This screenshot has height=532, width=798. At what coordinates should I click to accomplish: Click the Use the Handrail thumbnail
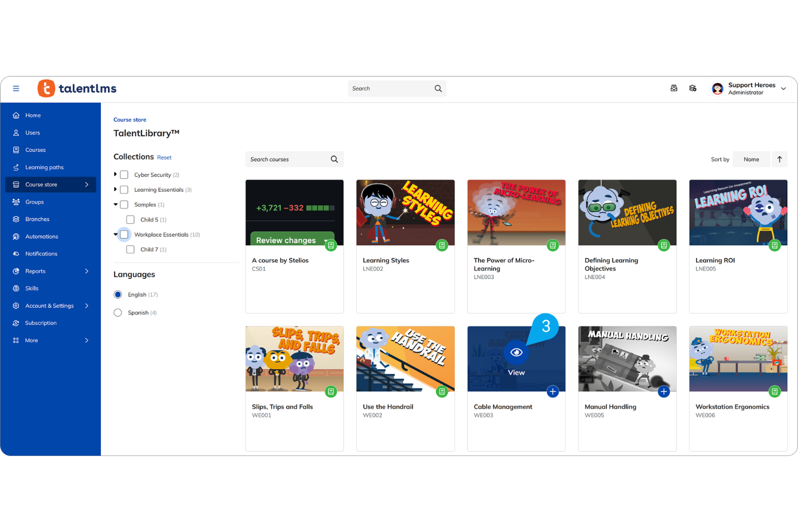click(405, 359)
